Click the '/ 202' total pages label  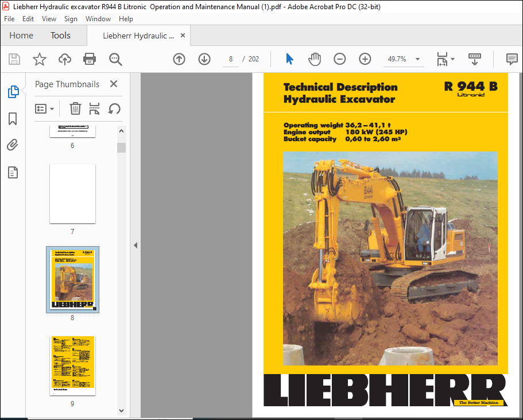point(251,59)
